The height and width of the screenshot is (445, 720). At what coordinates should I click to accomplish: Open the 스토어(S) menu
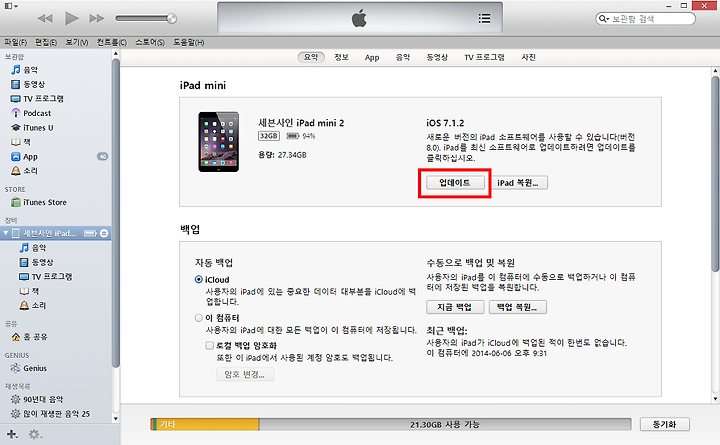click(150, 42)
